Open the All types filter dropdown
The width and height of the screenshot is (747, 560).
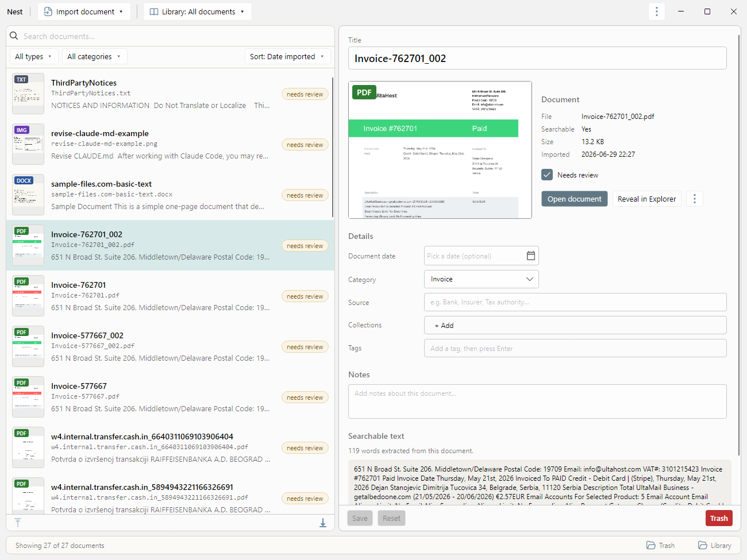click(33, 56)
